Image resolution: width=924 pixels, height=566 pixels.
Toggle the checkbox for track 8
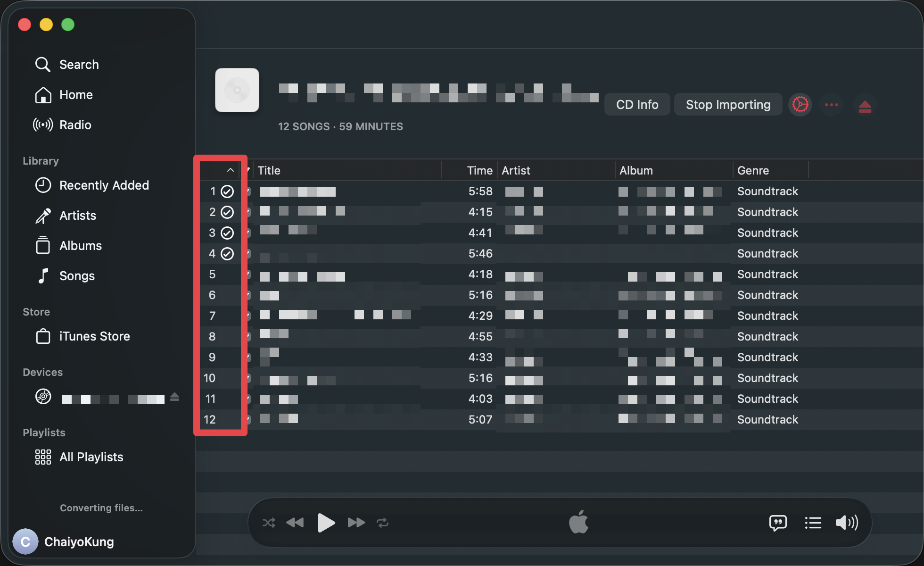coord(248,337)
